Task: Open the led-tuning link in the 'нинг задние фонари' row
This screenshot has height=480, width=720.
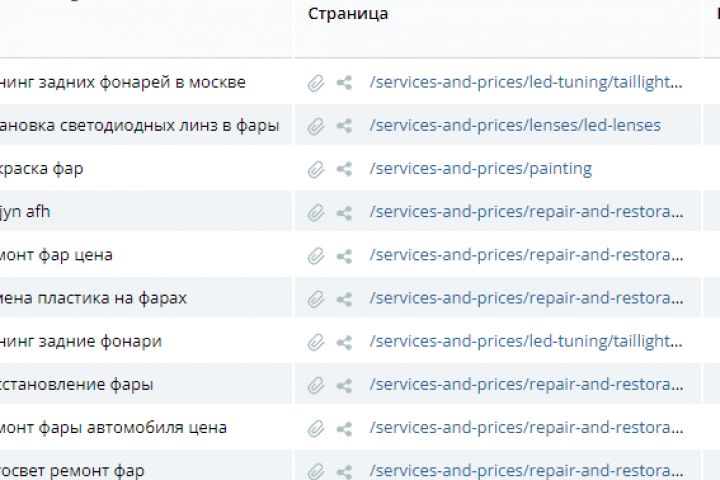Action: click(526, 341)
